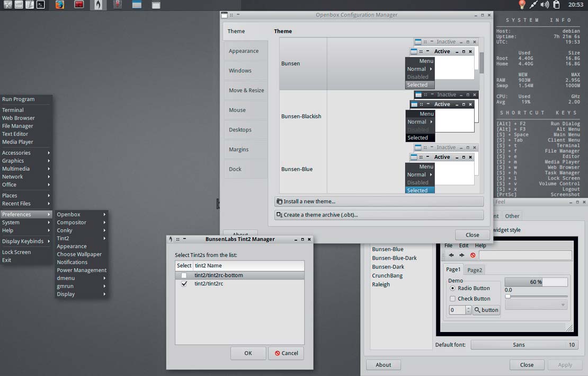Select Choose Wallpaper in Preferences submenu
588x376 pixels.
pyautogui.click(x=82, y=254)
